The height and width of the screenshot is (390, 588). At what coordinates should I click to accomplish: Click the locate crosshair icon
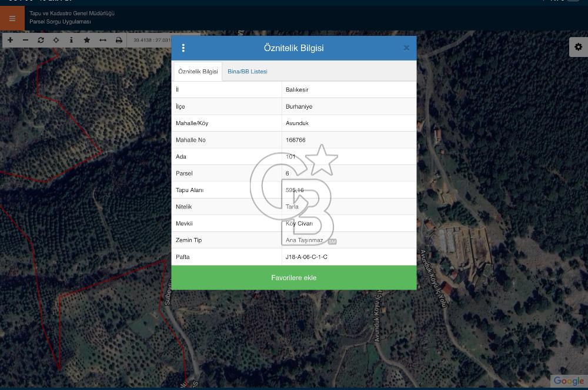click(x=56, y=40)
